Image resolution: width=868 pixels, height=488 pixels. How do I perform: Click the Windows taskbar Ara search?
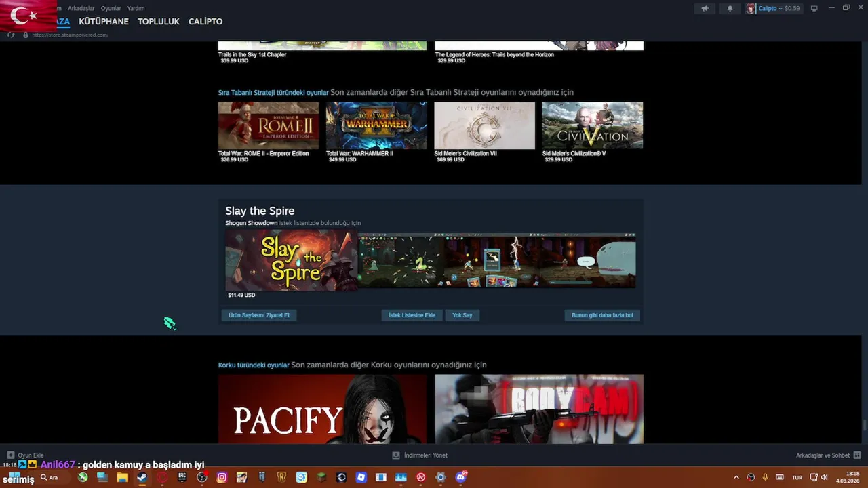49,477
